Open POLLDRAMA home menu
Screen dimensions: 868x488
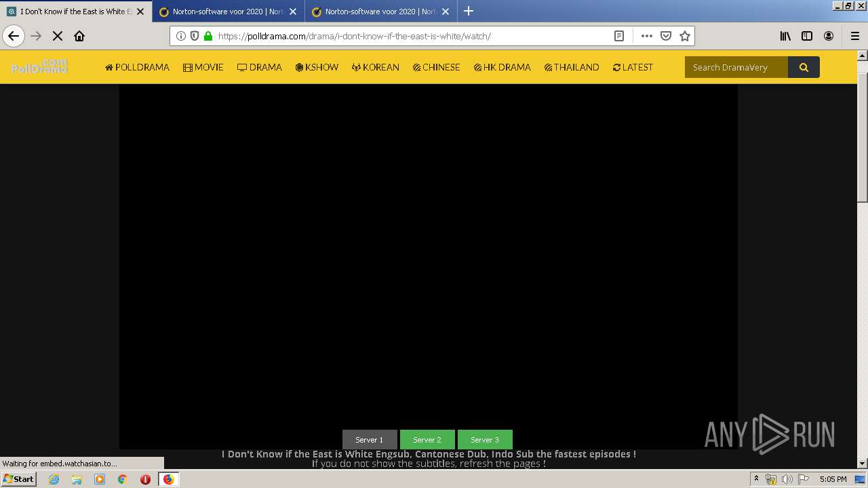point(137,67)
